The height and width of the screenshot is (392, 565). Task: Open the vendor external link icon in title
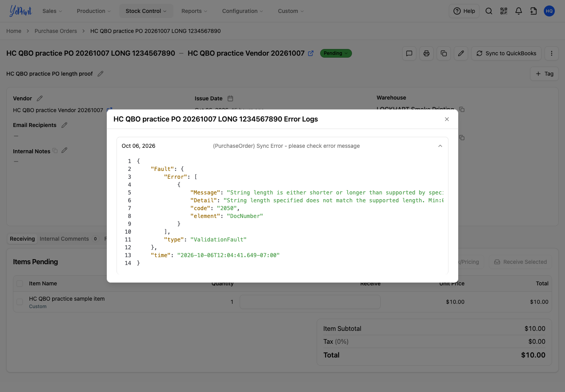tap(311, 53)
